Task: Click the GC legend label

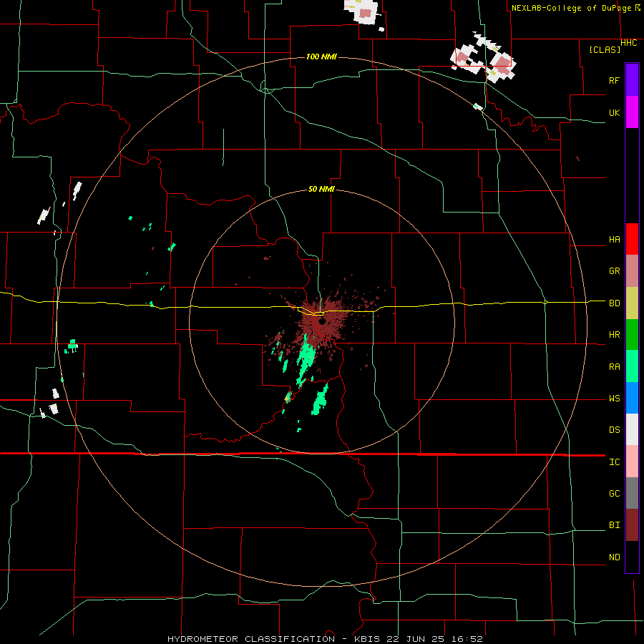Action: pos(614,494)
